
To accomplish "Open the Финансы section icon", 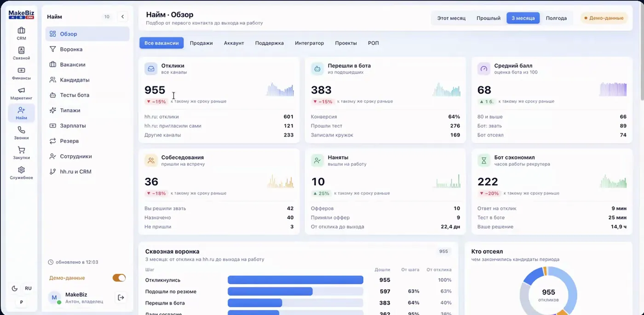I will tap(21, 73).
